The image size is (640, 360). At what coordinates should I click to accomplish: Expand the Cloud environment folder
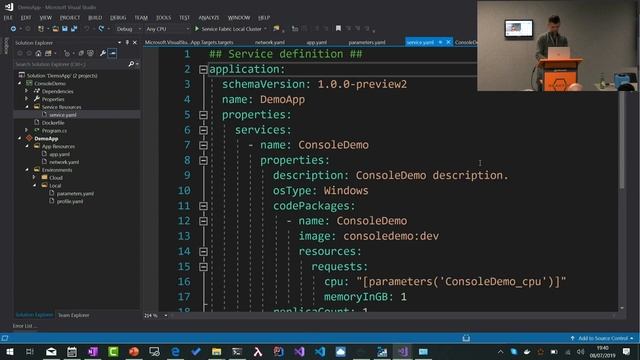34,178
